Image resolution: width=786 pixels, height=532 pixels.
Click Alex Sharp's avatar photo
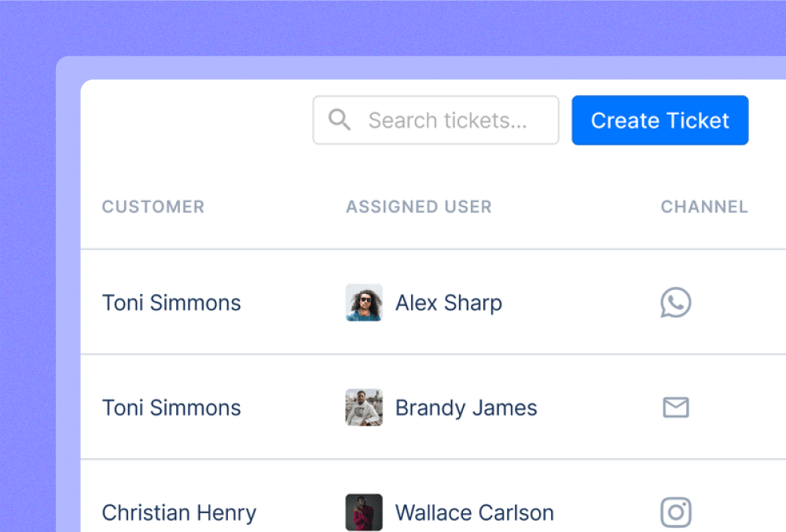[x=364, y=303]
